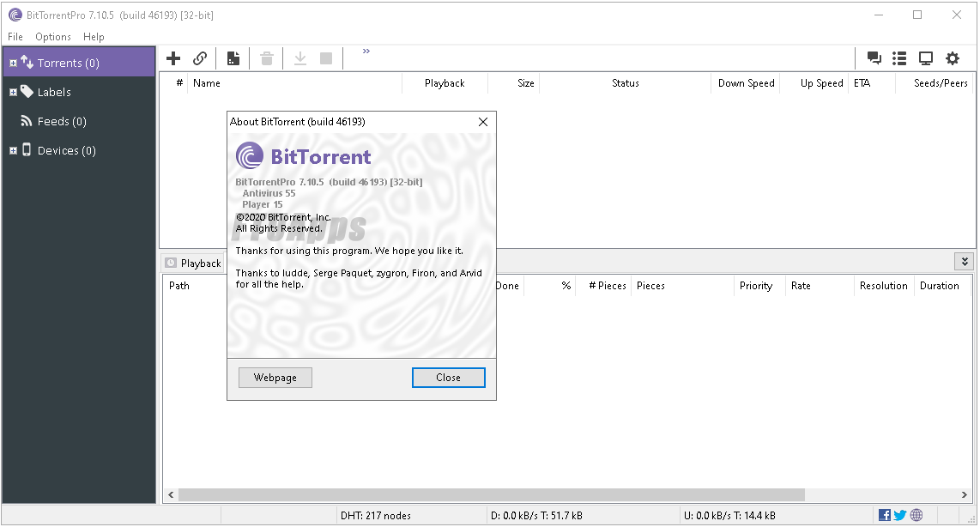The image size is (980, 527).
Task: Maximize the BitTorrentPro window
Action: click(x=917, y=15)
